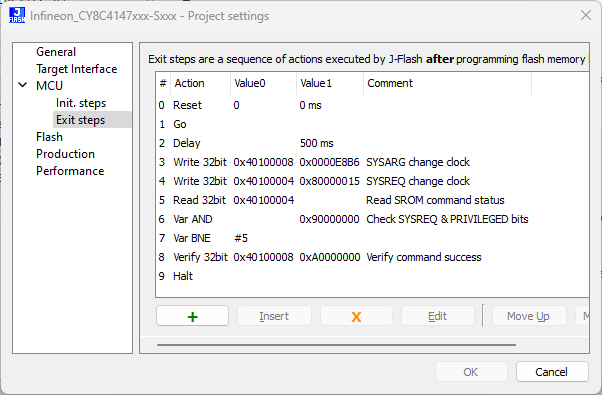
Task: Click value 0xA0000000 in step 8
Action: [330, 257]
